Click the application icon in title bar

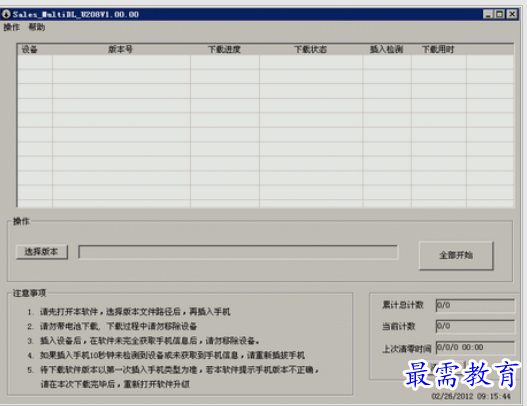point(6,14)
